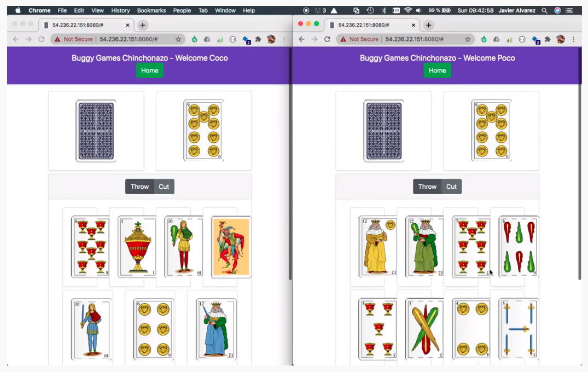Open new tab in right Chrome window

(429, 25)
